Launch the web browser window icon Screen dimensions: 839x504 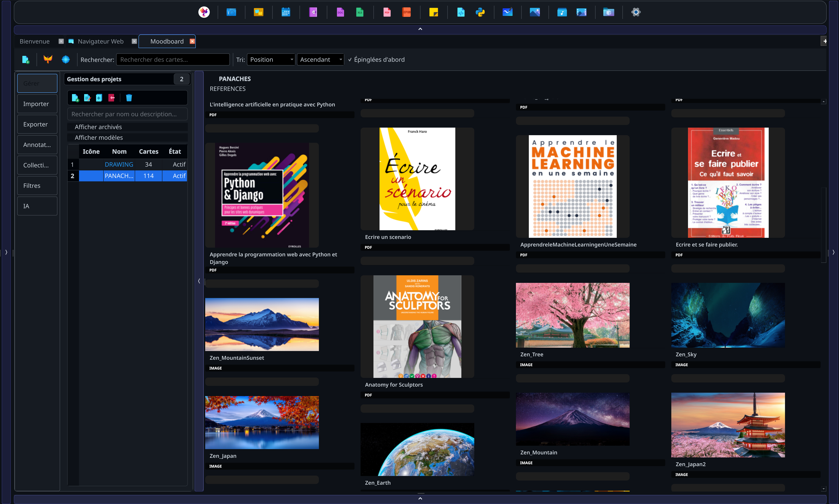[231, 12]
